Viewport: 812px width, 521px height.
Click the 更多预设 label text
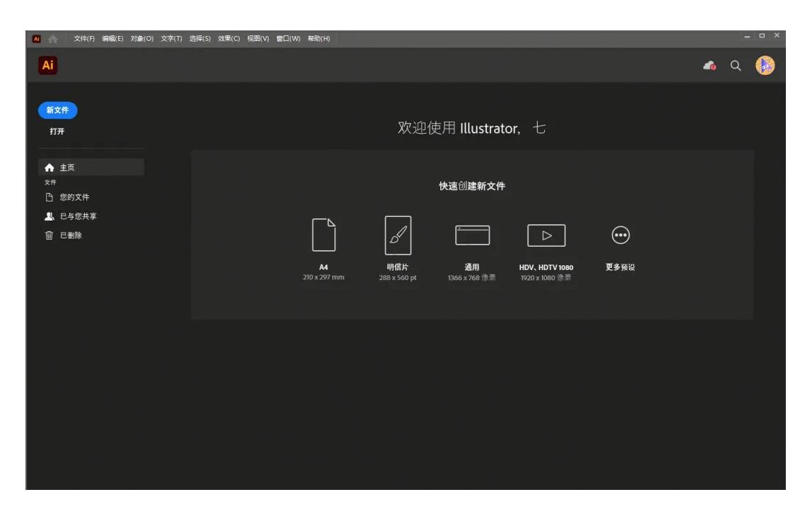tap(620, 267)
